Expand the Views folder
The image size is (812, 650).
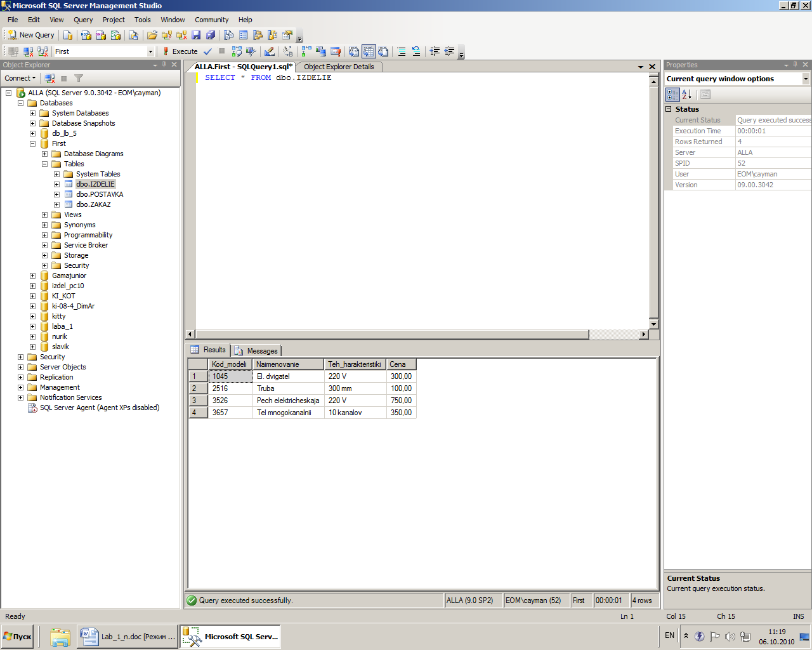[x=44, y=215]
